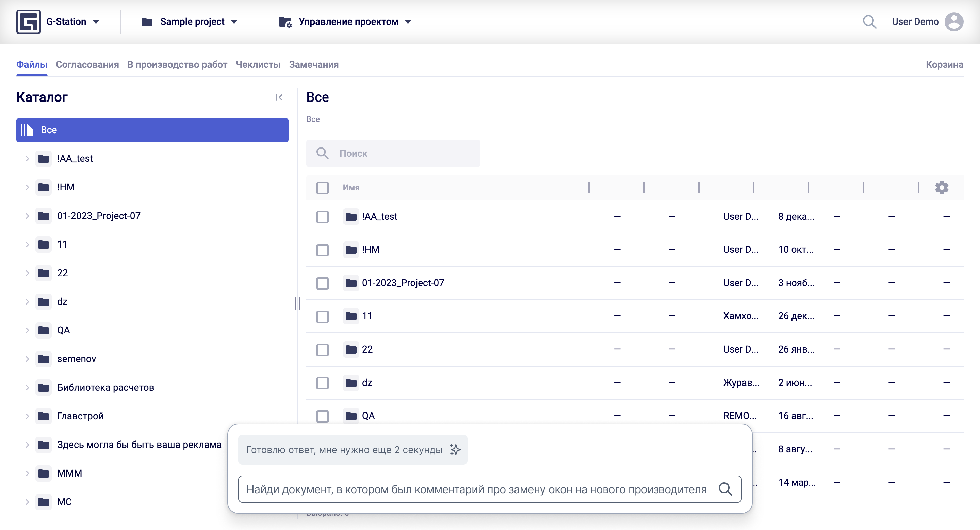Switch to the Согласования tab

tap(87, 65)
